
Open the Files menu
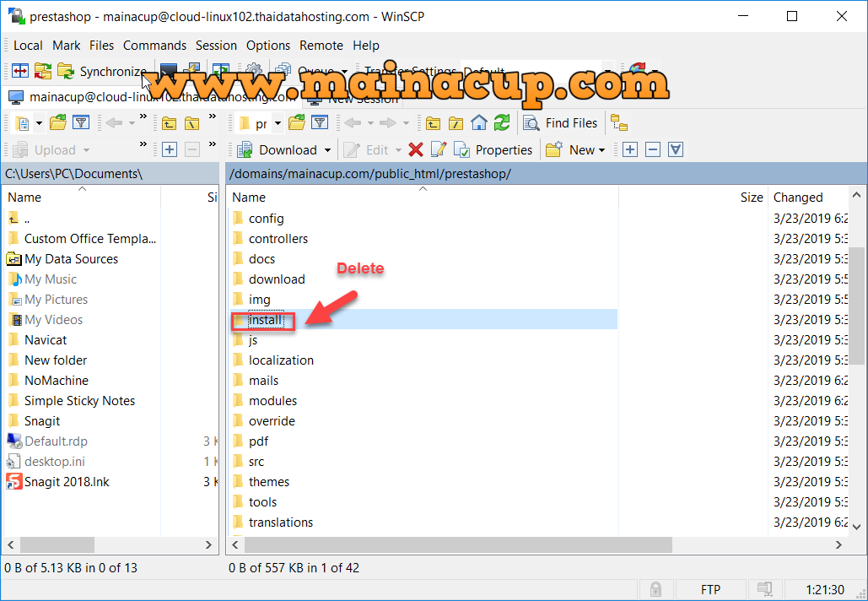pyautogui.click(x=101, y=46)
